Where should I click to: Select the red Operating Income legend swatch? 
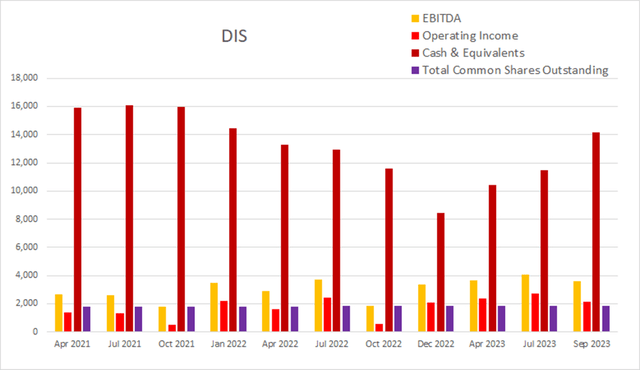point(415,36)
